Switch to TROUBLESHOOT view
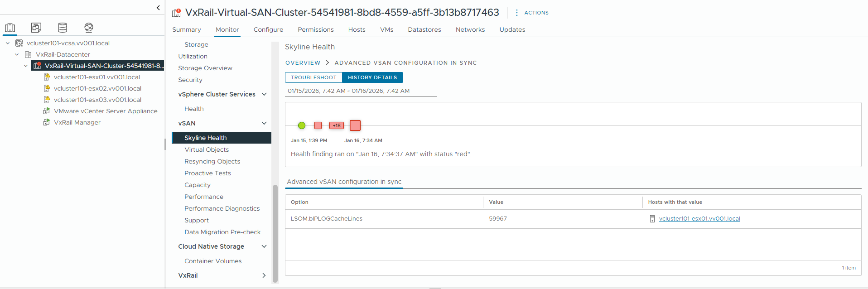Viewport: 868px width, 289px height. [313, 77]
